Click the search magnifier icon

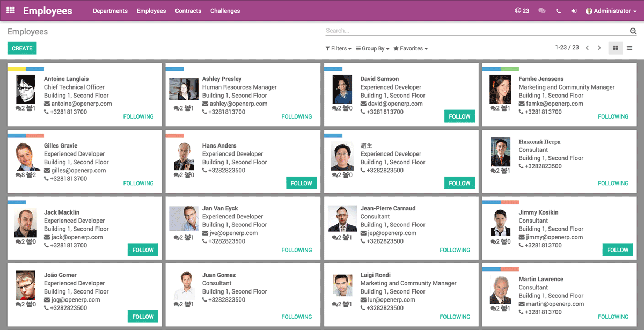coord(633,31)
